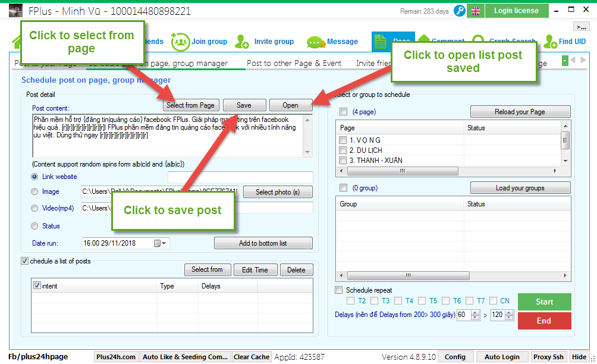The image size is (597, 364).
Task: Open the green tab list dropdown arrow
Action: (x=565, y=61)
